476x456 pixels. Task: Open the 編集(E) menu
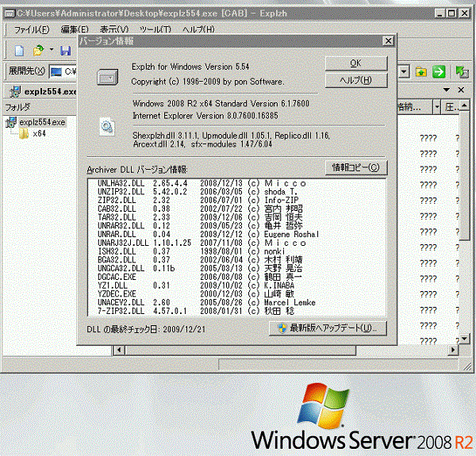75,29
